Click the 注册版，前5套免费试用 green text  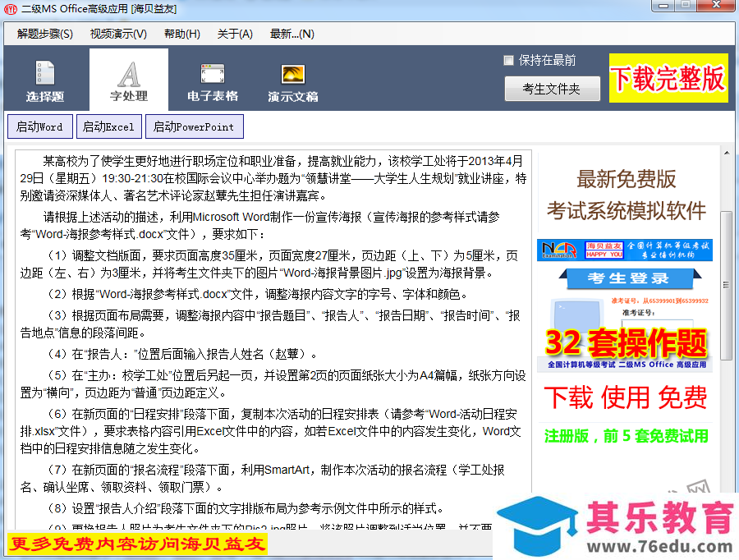pos(626,436)
